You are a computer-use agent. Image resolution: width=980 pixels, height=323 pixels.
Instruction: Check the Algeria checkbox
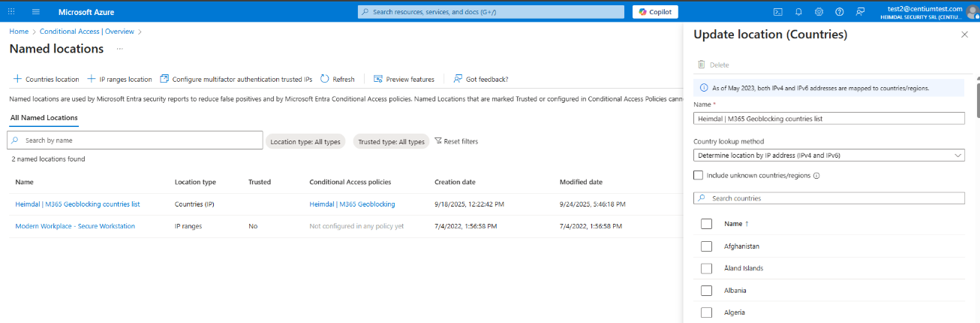pos(706,312)
